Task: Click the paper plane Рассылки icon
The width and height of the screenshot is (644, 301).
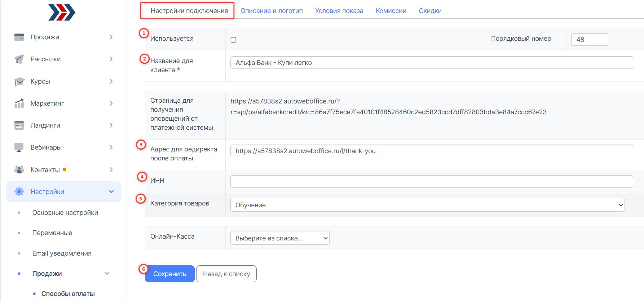Action: coord(19,59)
